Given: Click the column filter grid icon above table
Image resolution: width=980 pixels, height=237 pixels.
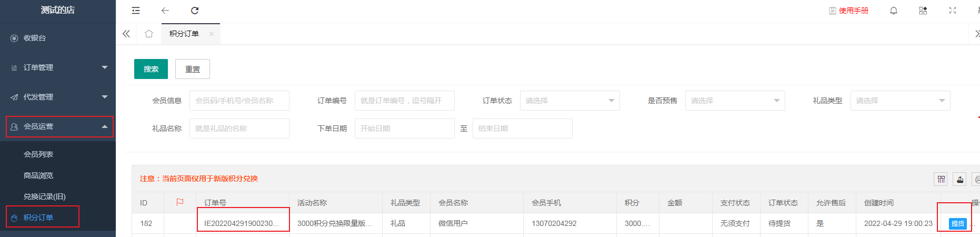Looking at the screenshot, I should point(941,179).
